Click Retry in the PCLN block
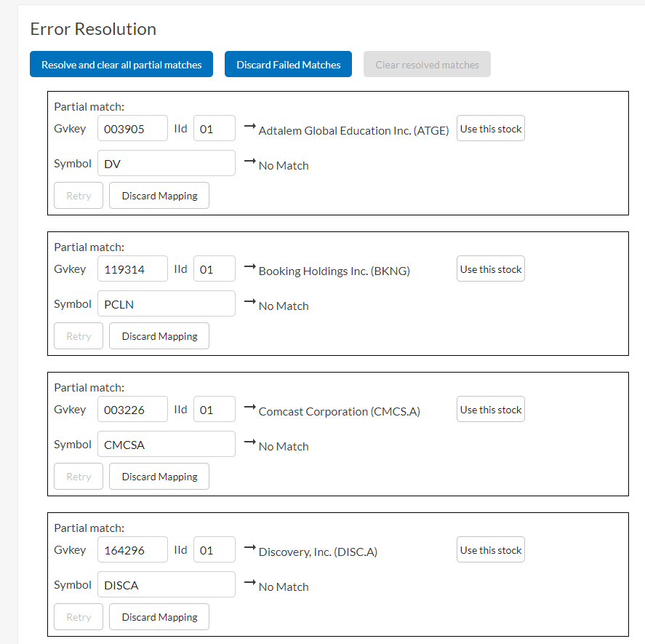Image resolution: width=645 pixels, height=644 pixels. (x=79, y=336)
